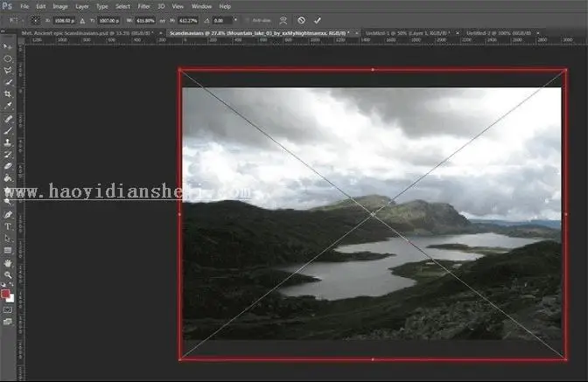Click the transform center reference point
Screen dimensions: 588x382
[x=373, y=214]
